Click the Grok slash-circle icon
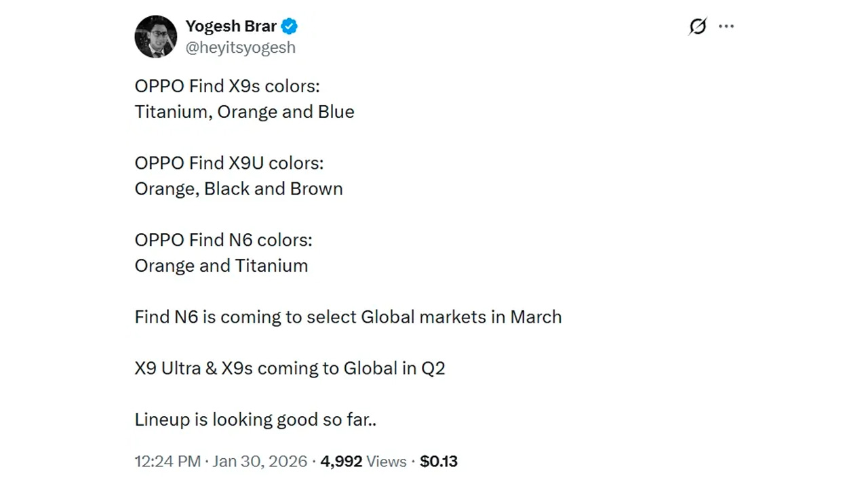The image size is (868, 488). click(x=698, y=26)
